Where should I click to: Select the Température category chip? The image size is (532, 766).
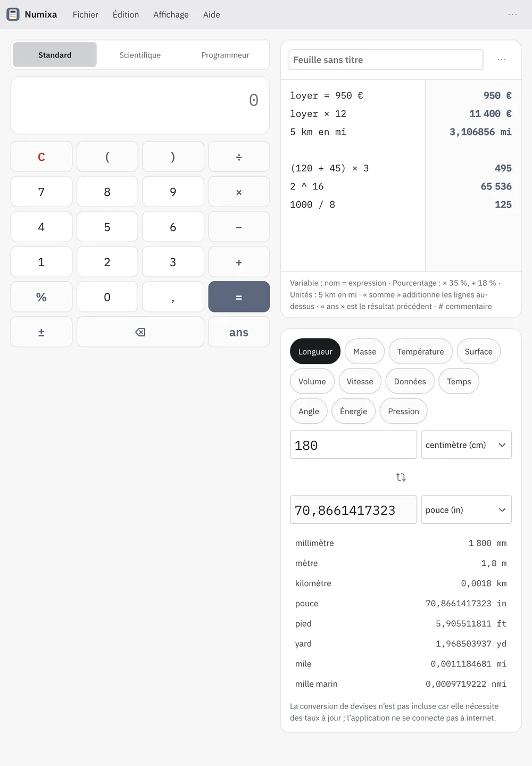tap(420, 351)
